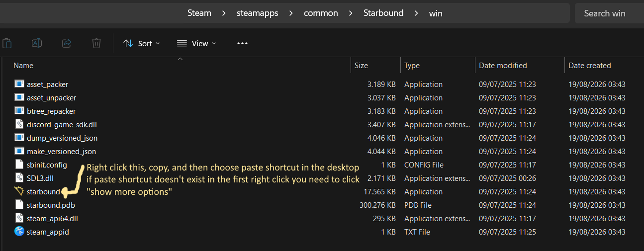The image size is (644, 251).
Task: Click the TXT File type cell
Action: (x=417, y=232)
